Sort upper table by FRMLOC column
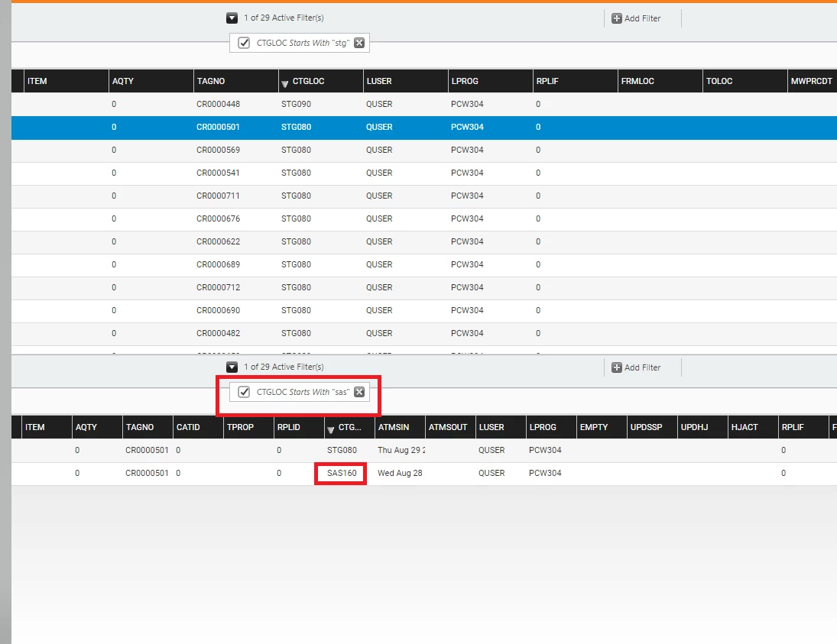The height and width of the screenshot is (644, 837). [x=660, y=81]
